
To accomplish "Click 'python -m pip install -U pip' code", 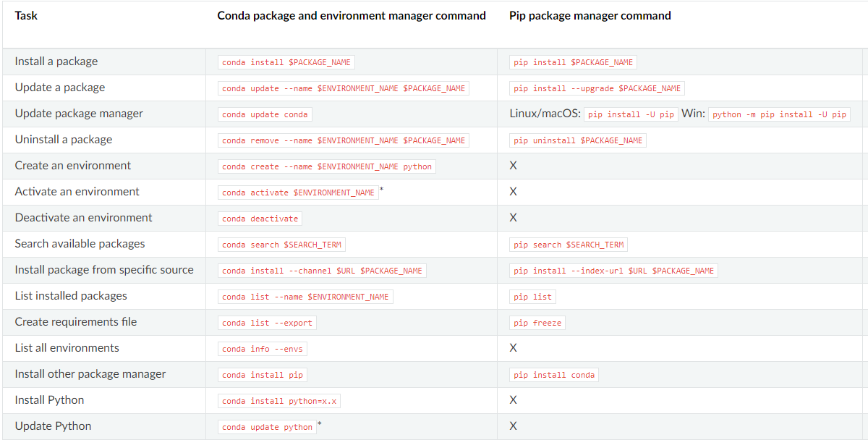I will [x=779, y=114].
